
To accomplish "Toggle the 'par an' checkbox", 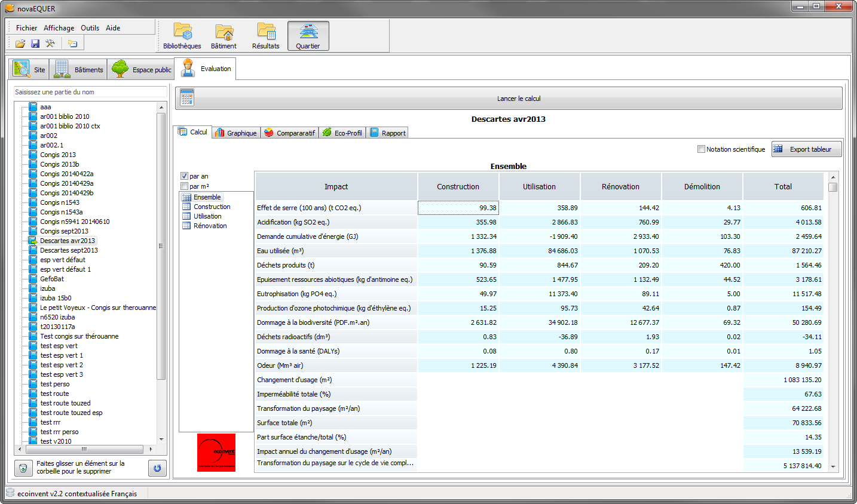I will point(184,176).
